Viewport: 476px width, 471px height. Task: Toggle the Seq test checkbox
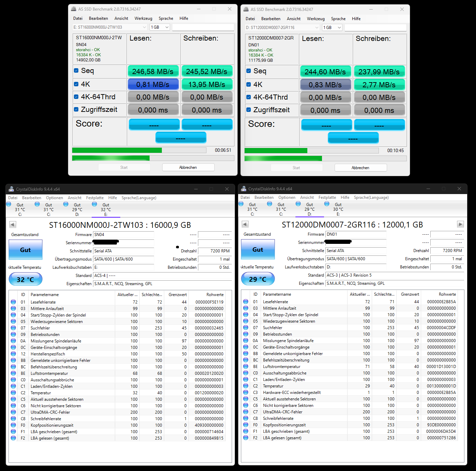76,70
